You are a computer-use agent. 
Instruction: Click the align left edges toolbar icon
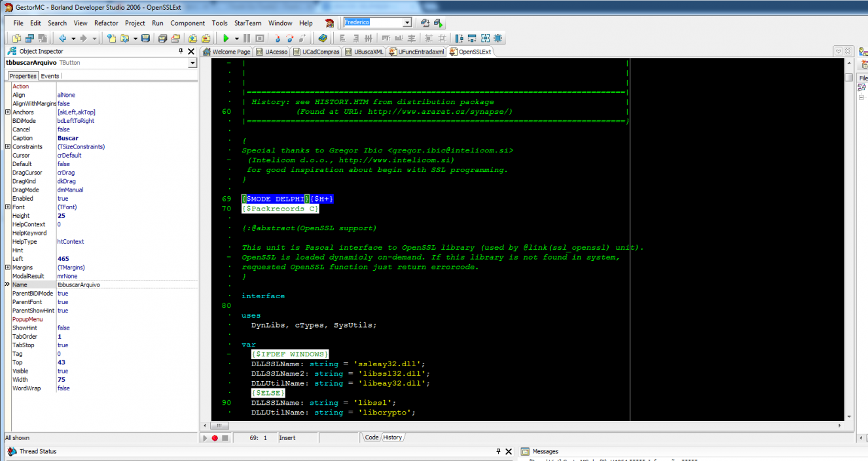point(342,39)
